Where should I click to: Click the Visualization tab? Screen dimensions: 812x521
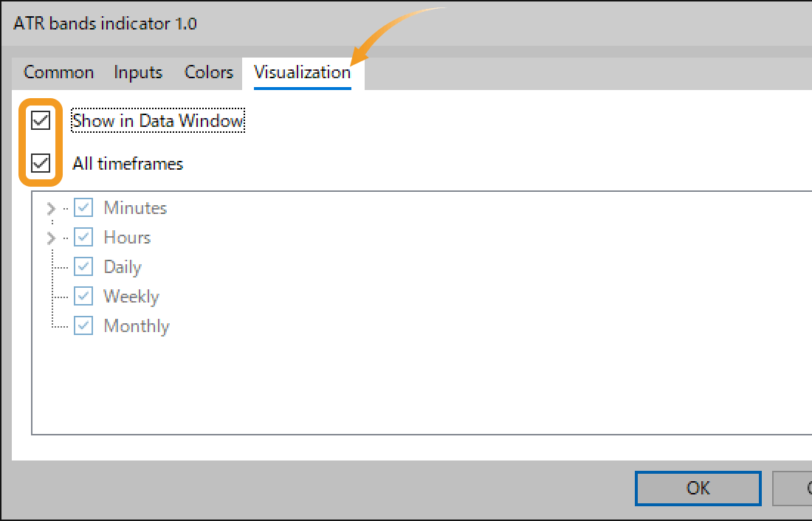302,72
